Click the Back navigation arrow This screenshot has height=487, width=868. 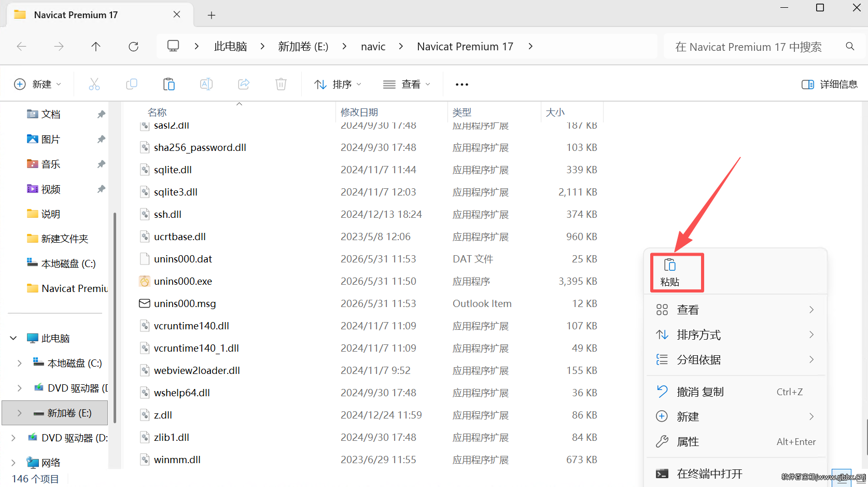tap(21, 47)
